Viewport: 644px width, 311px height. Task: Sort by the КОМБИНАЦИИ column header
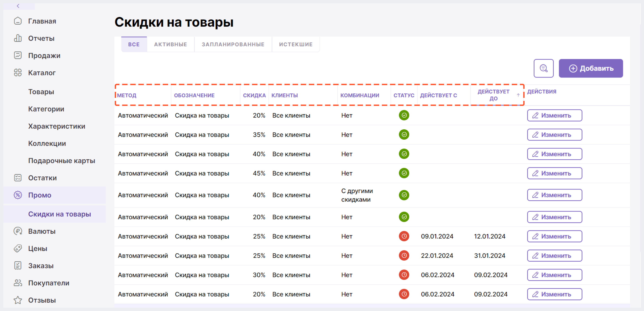(360, 95)
